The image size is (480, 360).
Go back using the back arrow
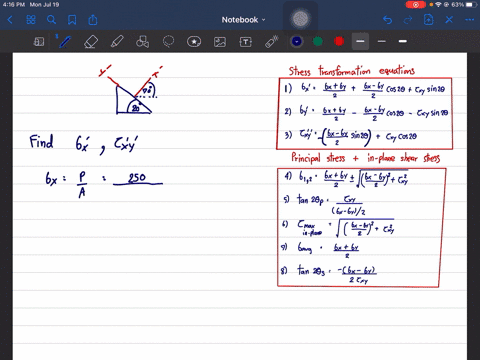[10, 20]
